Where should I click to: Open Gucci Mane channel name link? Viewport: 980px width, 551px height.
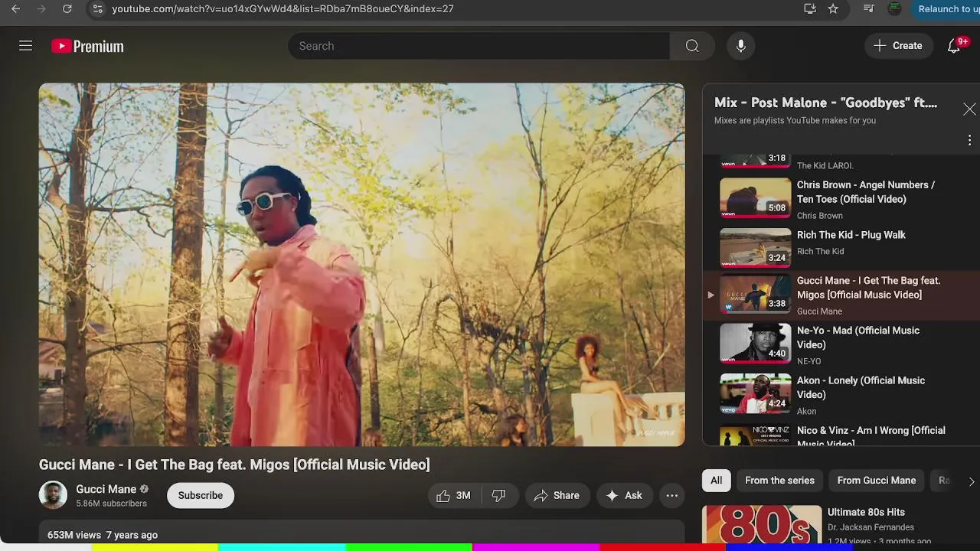[106, 489]
